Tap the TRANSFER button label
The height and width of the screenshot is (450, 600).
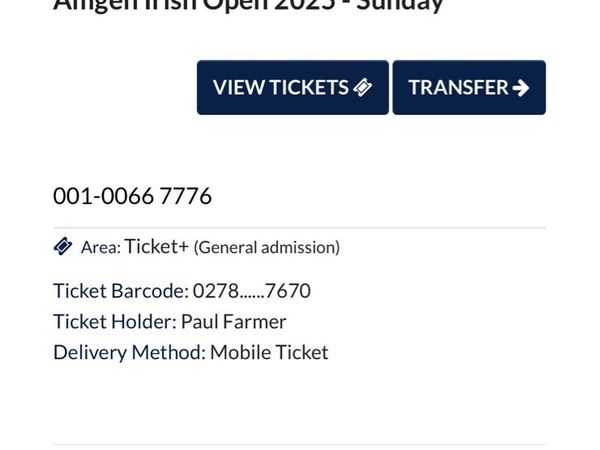tap(458, 87)
